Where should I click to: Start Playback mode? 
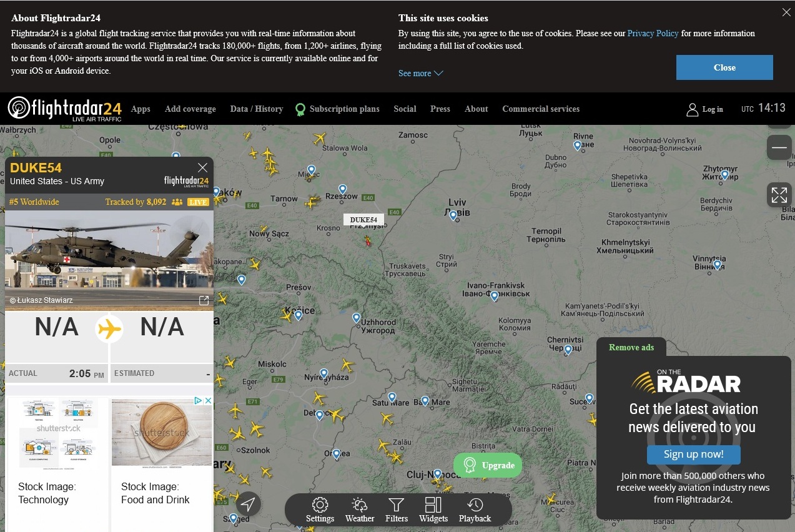coord(475,510)
